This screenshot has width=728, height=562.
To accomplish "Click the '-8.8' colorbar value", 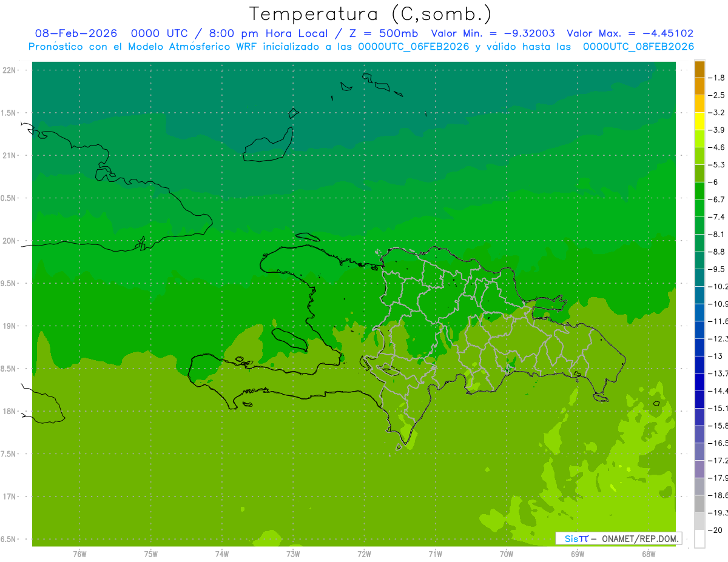I will tap(717, 252).
